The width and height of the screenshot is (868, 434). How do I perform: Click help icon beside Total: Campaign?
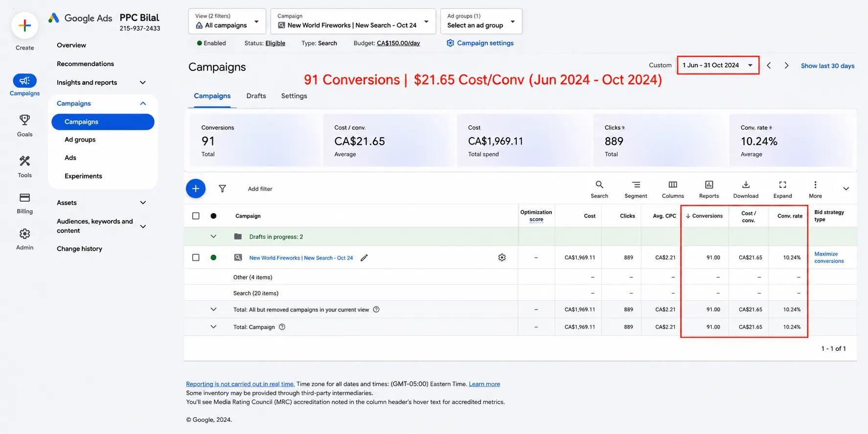[282, 327]
